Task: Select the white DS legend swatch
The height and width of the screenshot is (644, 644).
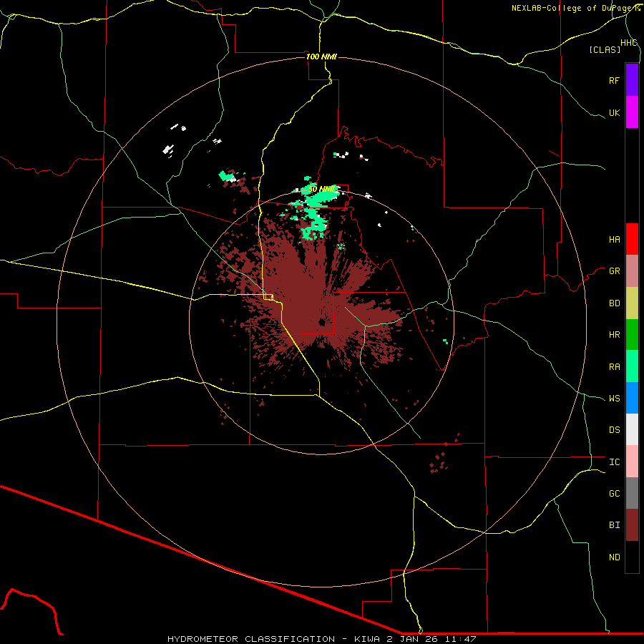Action: click(632, 429)
